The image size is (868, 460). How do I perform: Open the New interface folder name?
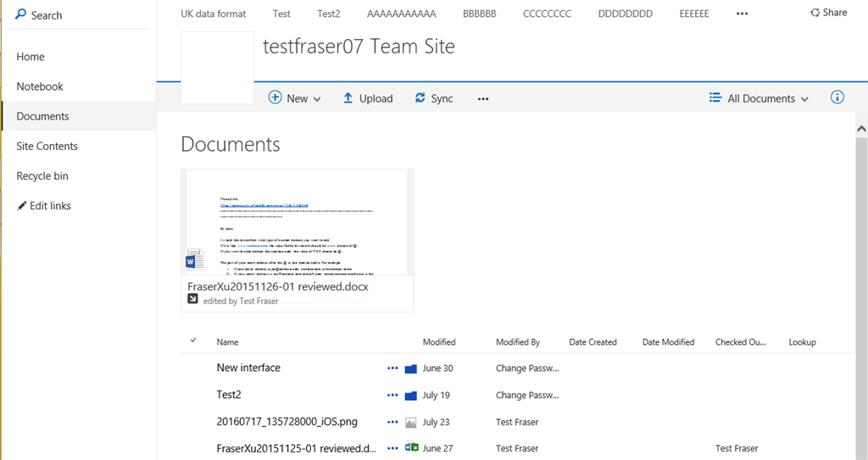coord(248,368)
